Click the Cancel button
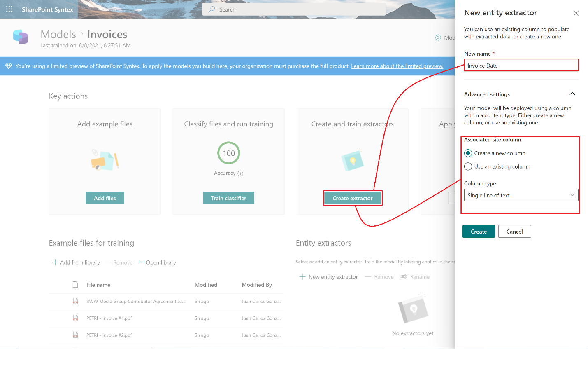The height and width of the screenshot is (377, 588). pos(514,232)
